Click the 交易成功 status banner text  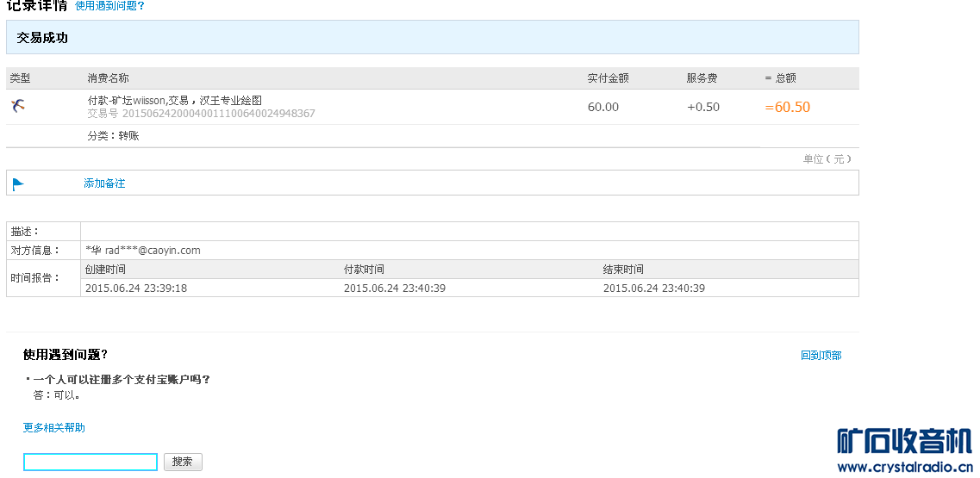click(42, 38)
